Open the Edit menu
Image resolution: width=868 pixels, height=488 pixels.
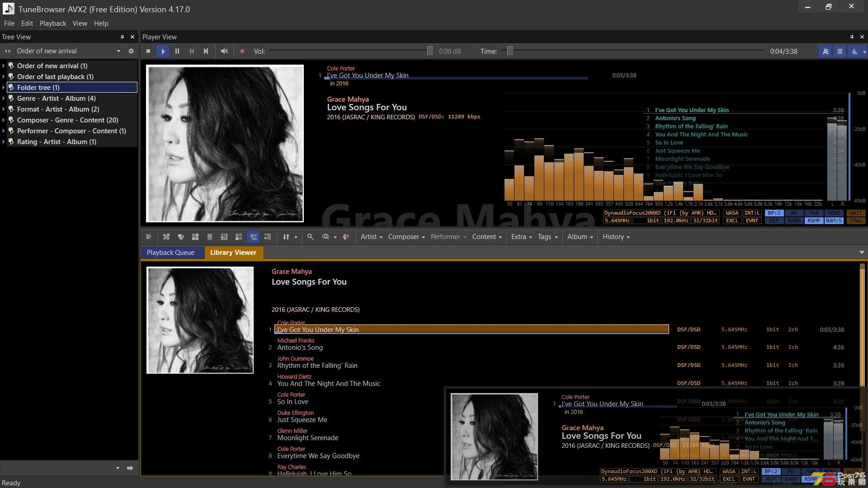click(x=27, y=23)
